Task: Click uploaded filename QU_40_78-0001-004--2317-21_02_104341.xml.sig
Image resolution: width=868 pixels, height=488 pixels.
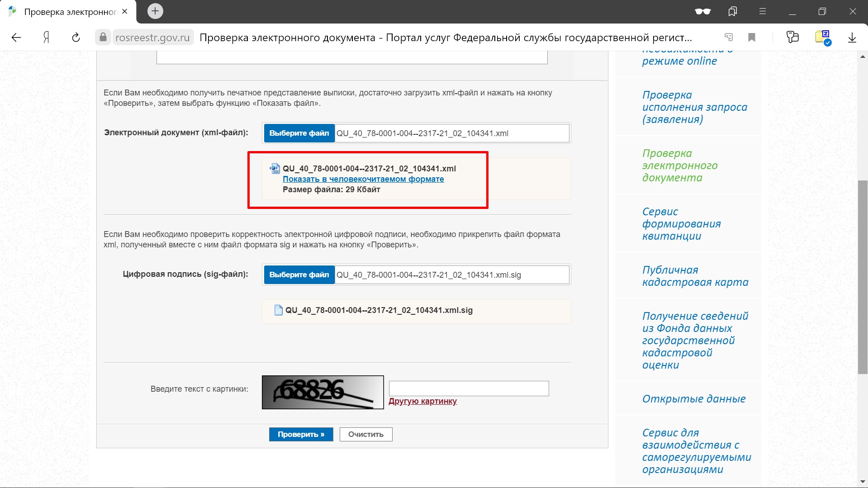Action: point(379,310)
